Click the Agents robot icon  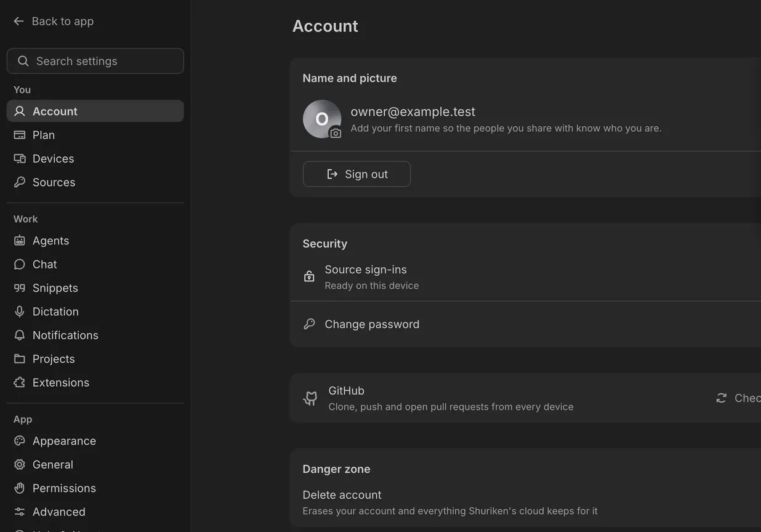[20, 241]
